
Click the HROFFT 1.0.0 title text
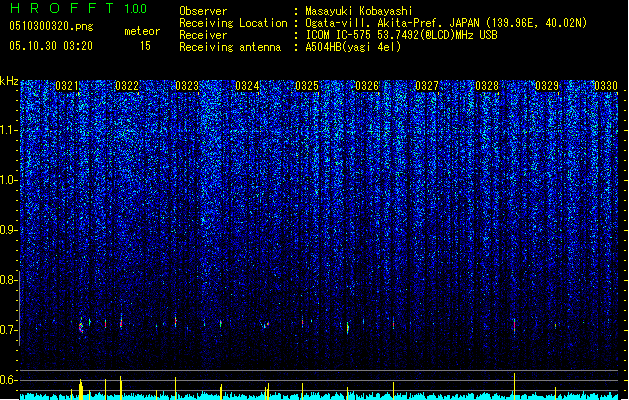(79, 8)
